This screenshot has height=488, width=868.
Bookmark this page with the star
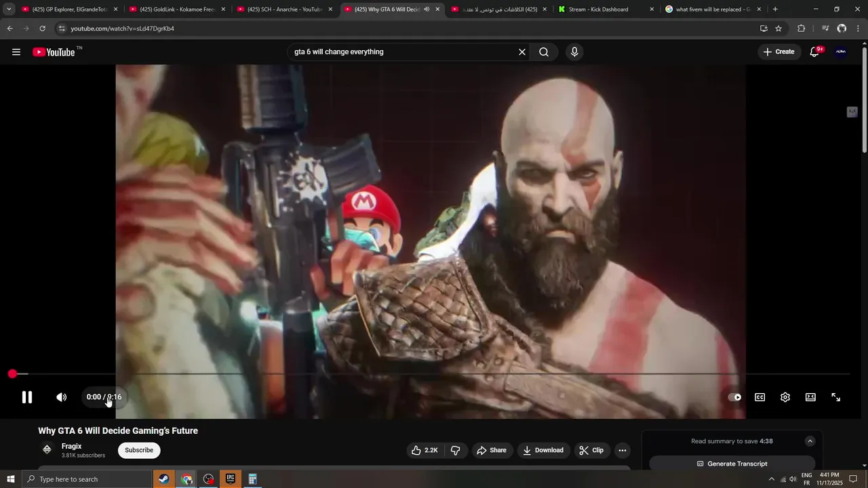(778, 28)
